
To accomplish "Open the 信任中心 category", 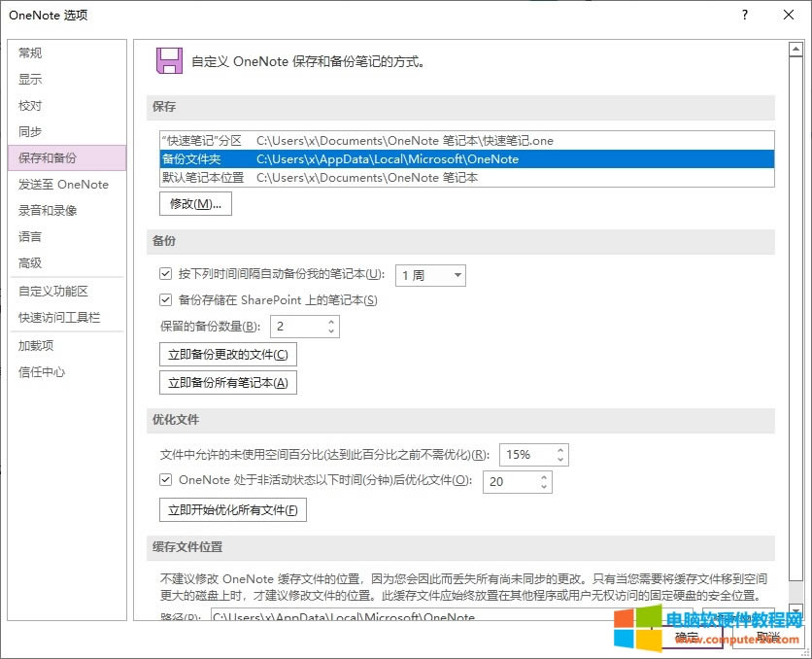I will [42, 371].
